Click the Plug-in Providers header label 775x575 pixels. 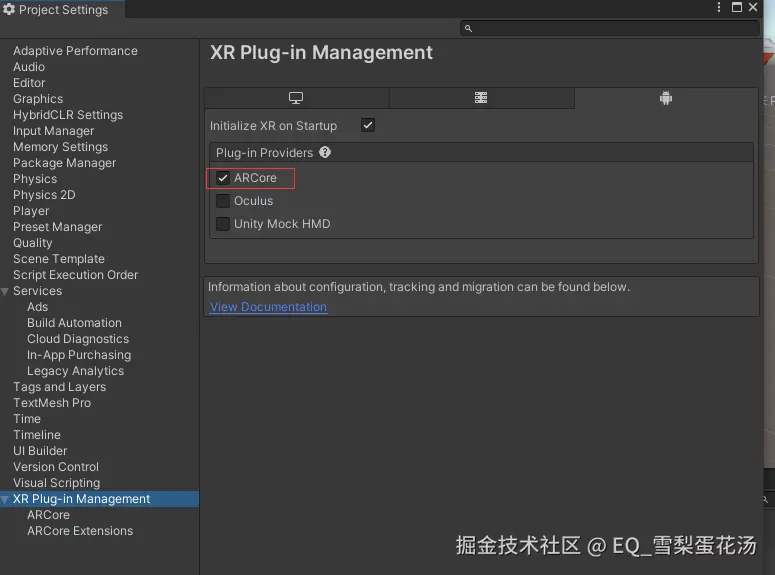(264, 153)
